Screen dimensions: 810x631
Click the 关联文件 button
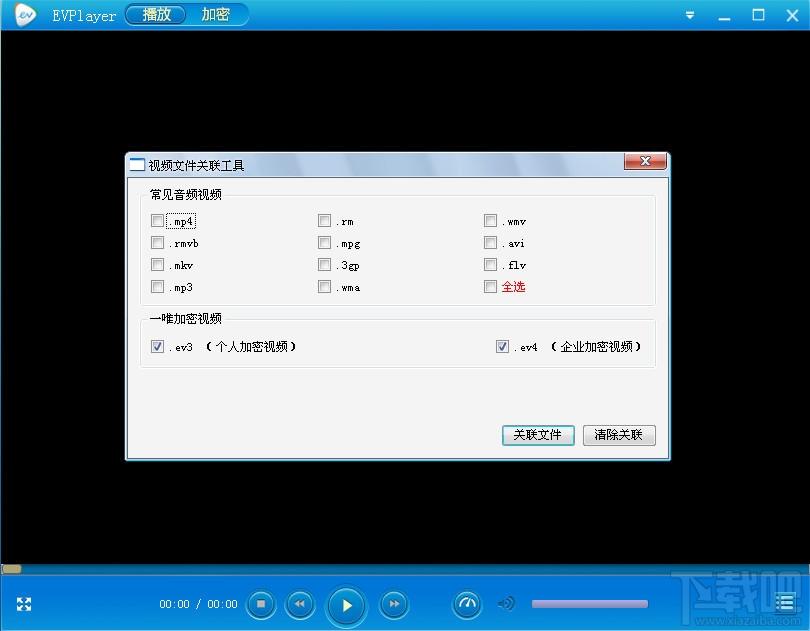538,435
